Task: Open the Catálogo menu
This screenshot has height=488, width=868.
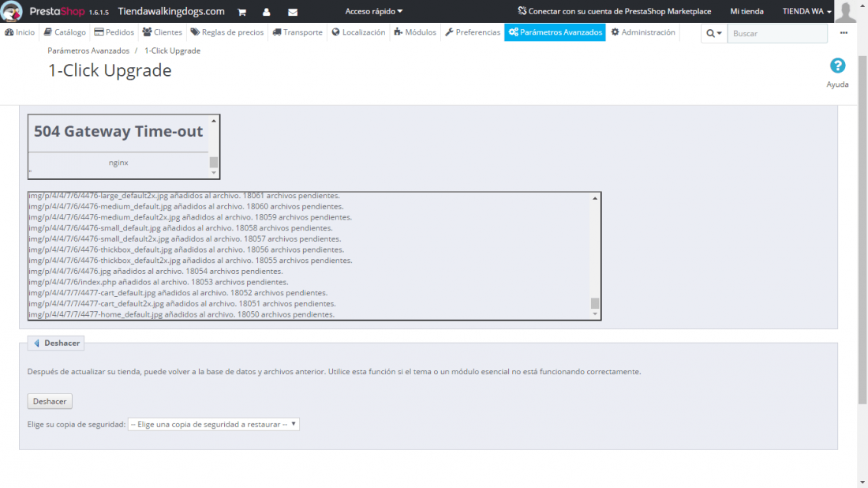Action: (x=65, y=32)
